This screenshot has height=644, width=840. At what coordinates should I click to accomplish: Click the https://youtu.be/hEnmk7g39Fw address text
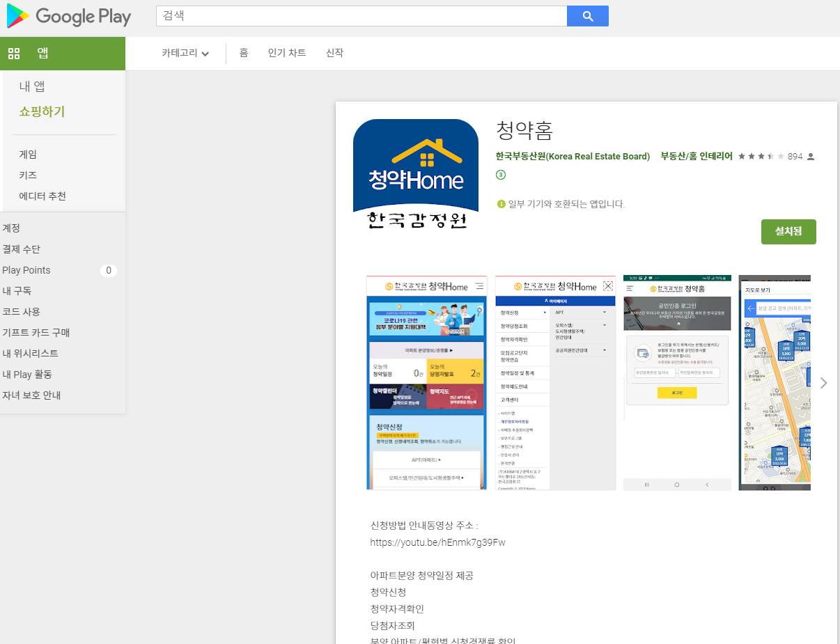pos(438,542)
